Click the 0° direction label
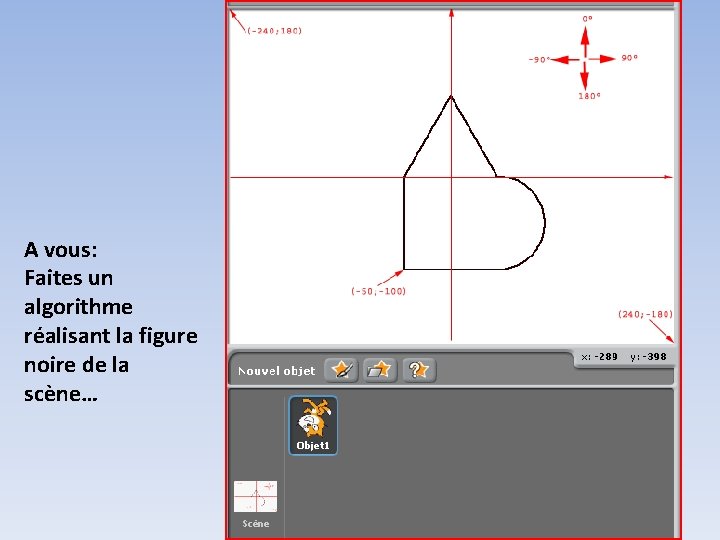The height and width of the screenshot is (540, 720). pyautogui.click(x=587, y=19)
